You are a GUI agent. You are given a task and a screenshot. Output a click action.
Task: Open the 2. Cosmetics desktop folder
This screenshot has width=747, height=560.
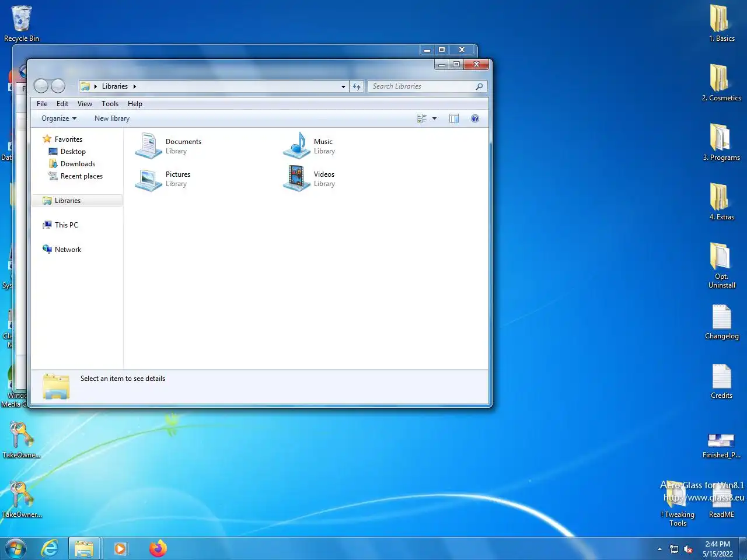pyautogui.click(x=721, y=83)
